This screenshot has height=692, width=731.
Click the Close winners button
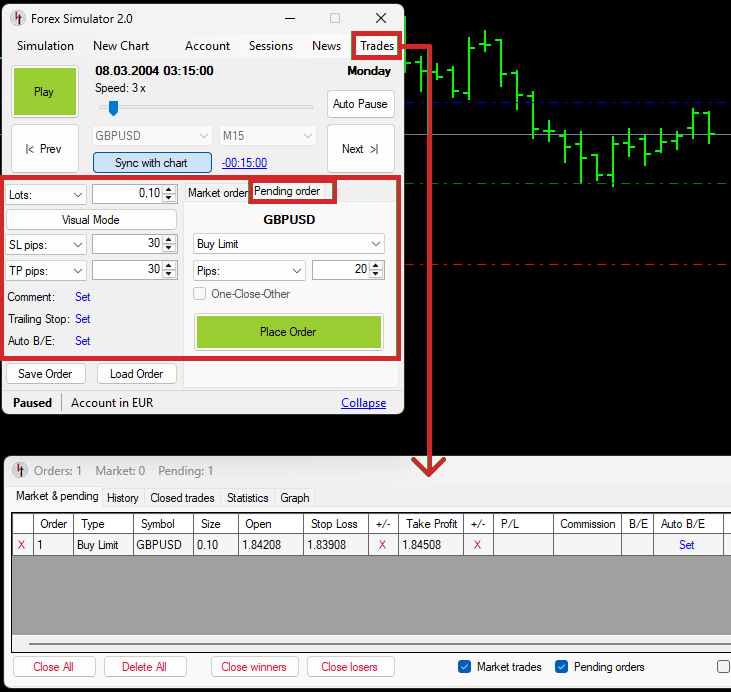(254, 667)
